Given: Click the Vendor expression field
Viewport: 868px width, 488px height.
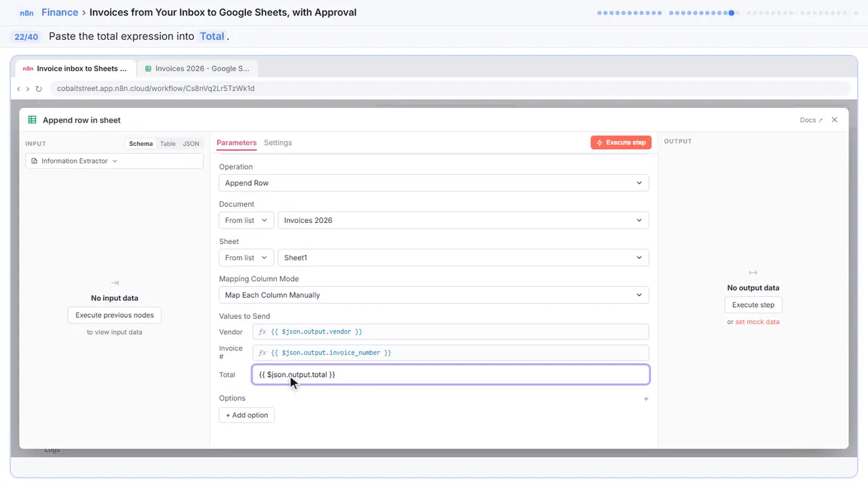Looking at the screenshot, I should [451, 332].
